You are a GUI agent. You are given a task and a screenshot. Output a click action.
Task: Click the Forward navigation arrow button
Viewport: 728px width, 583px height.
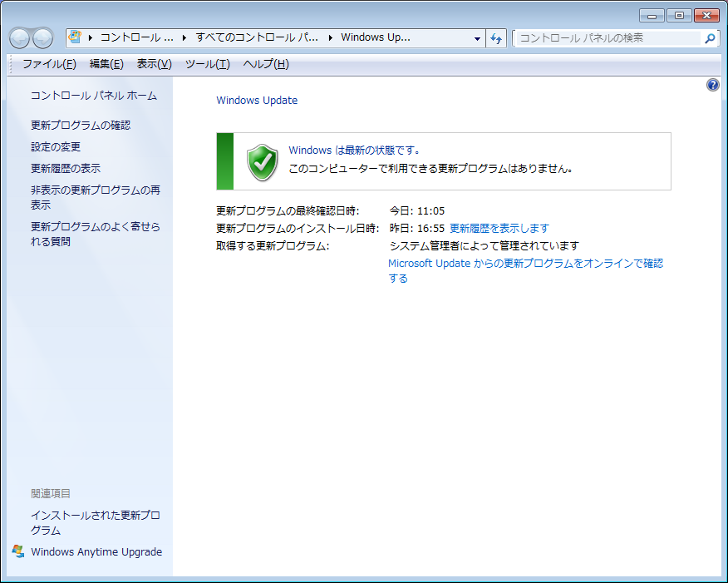pyautogui.click(x=42, y=38)
